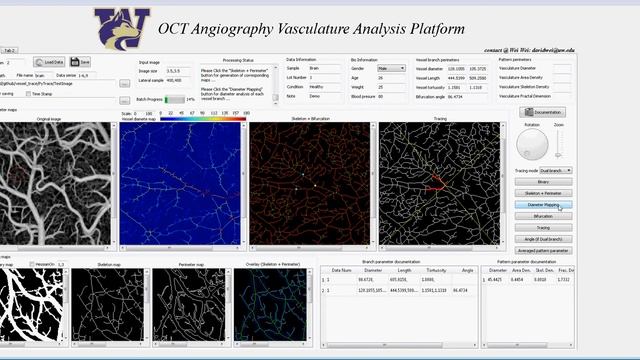Viewport: 640px width, 360px height.
Task: Click the Tortuosity column header
Action: click(436, 270)
